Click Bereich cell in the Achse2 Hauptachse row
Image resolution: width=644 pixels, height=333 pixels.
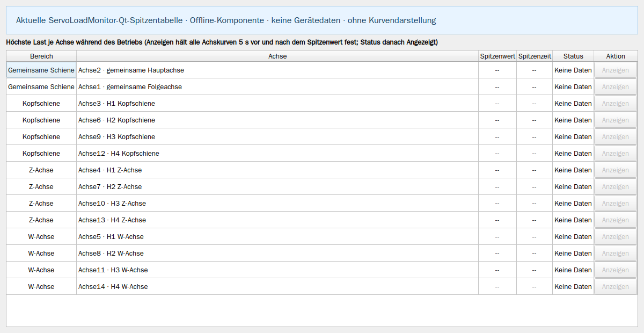click(41, 70)
